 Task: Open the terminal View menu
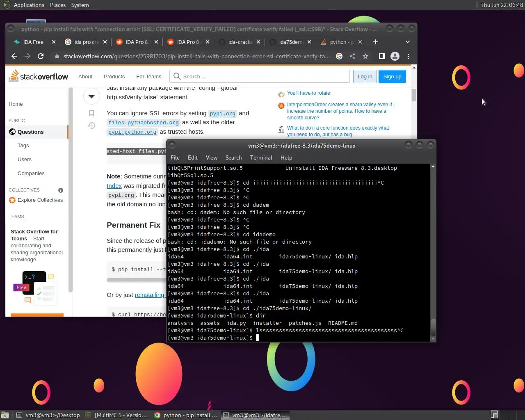(212, 157)
